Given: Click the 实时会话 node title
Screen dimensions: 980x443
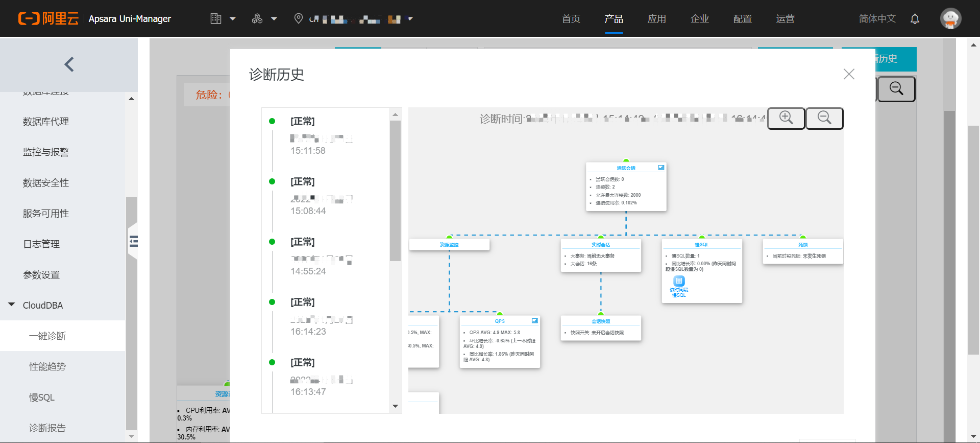Looking at the screenshot, I should point(601,245).
